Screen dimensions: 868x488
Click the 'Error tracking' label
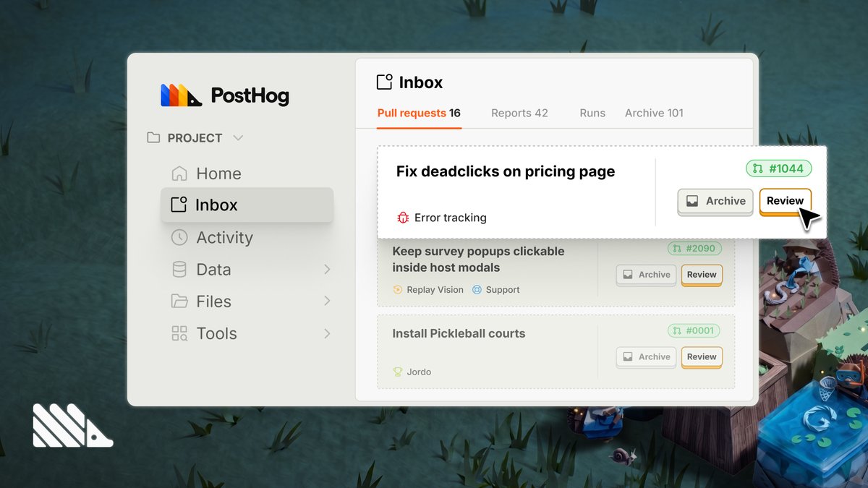[450, 218]
